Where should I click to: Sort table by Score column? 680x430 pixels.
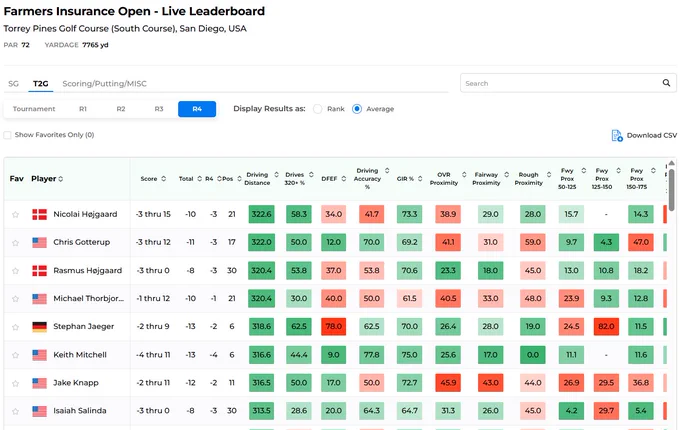click(163, 179)
